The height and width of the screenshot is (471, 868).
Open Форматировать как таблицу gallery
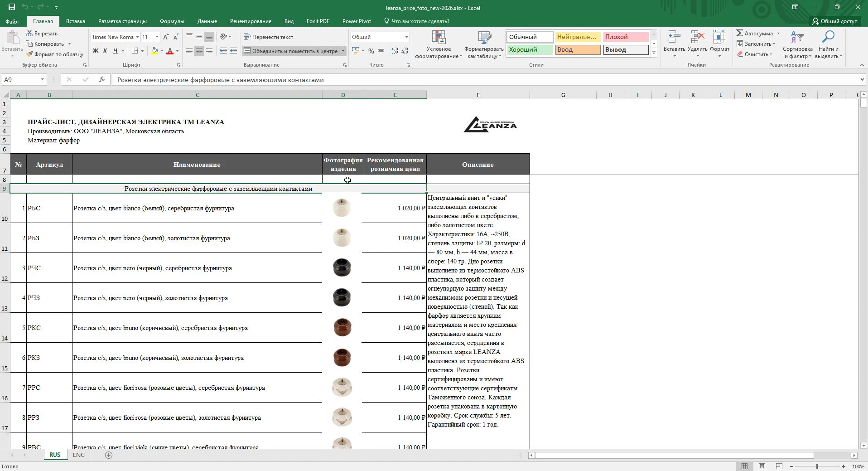point(484,44)
